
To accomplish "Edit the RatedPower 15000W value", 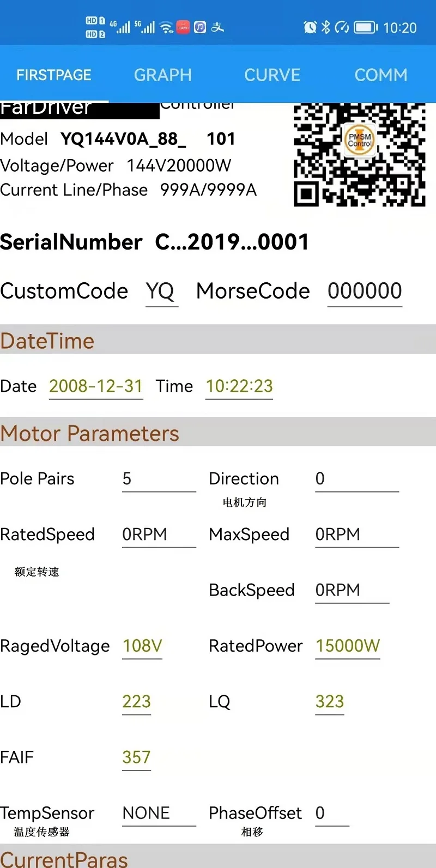I will tap(348, 646).
